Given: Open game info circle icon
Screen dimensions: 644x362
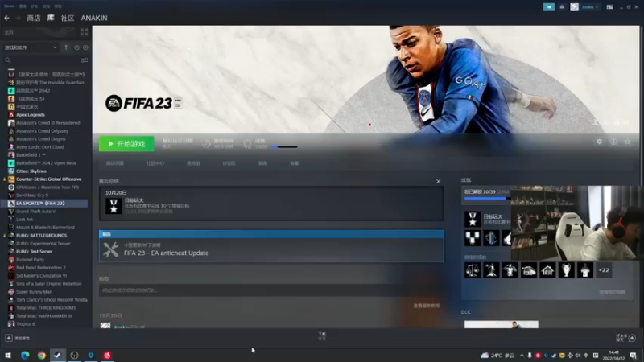Looking at the screenshot, I should tap(613, 142).
